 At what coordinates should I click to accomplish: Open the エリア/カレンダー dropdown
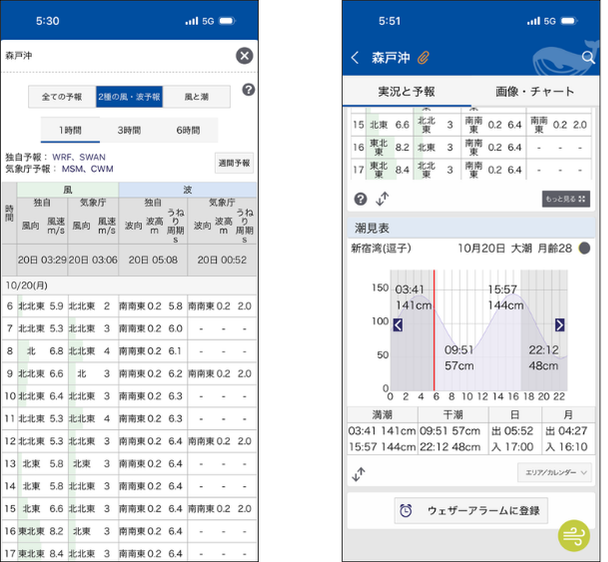(551, 472)
